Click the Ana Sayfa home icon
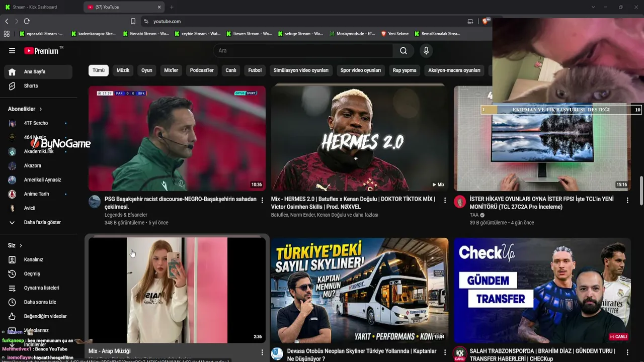This screenshot has width=644, height=362. [x=12, y=72]
